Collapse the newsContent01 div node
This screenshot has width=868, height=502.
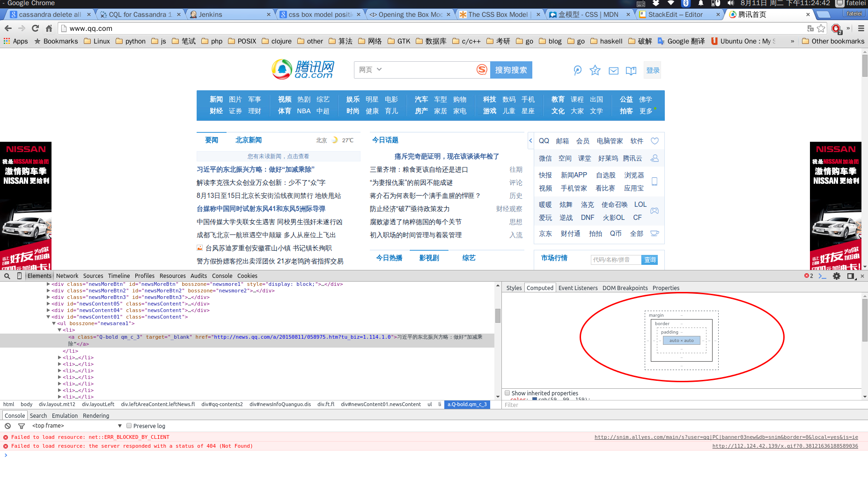tap(48, 317)
